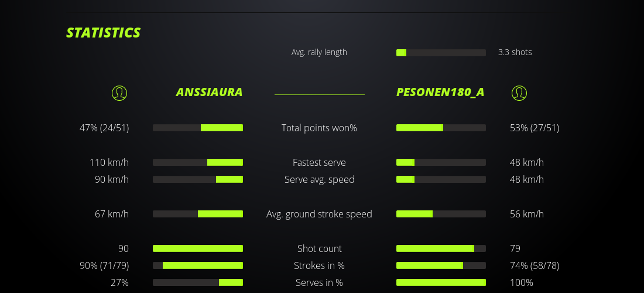Click the 74% (58/78) strokes value
The image size is (644, 293).
[535, 265]
